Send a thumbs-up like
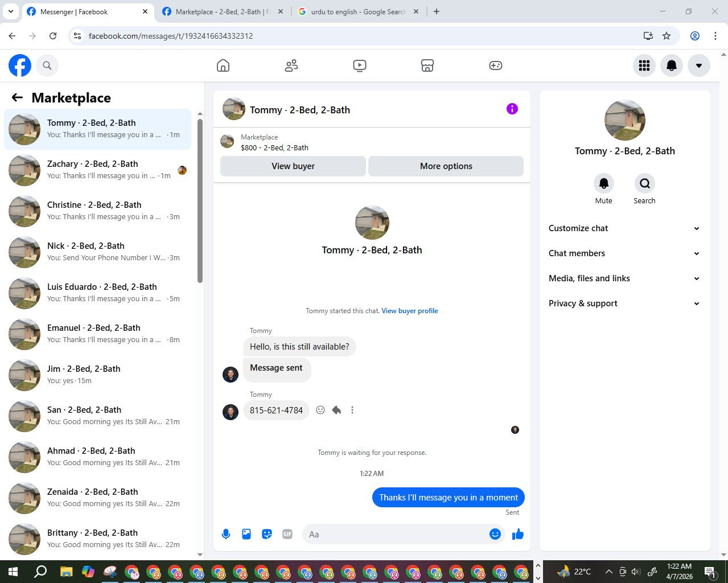The width and height of the screenshot is (728, 583). [518, 534]
